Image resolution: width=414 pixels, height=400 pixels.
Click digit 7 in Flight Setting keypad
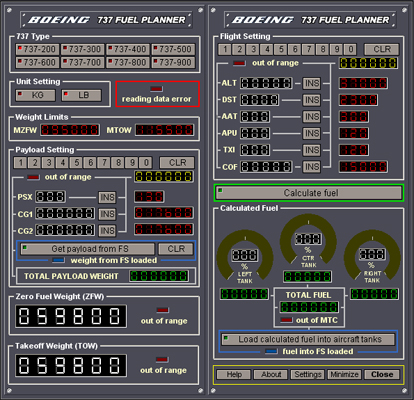coord(309,49)
